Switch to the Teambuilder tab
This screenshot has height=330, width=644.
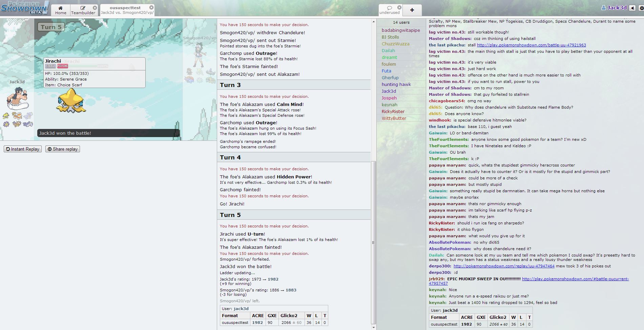point(83,10)
